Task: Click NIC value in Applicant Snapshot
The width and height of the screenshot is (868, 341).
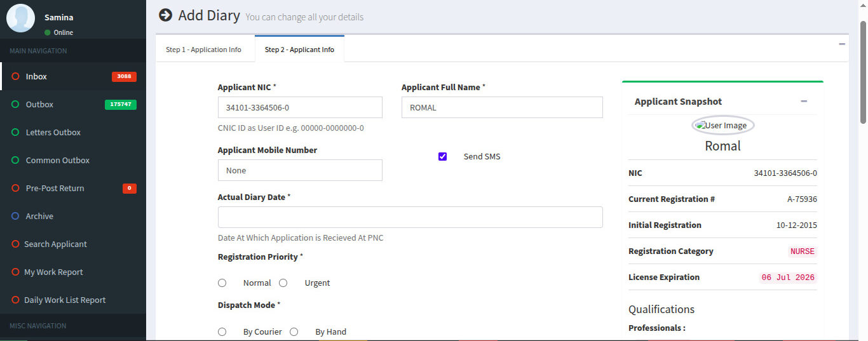Action: click(785, 173)
